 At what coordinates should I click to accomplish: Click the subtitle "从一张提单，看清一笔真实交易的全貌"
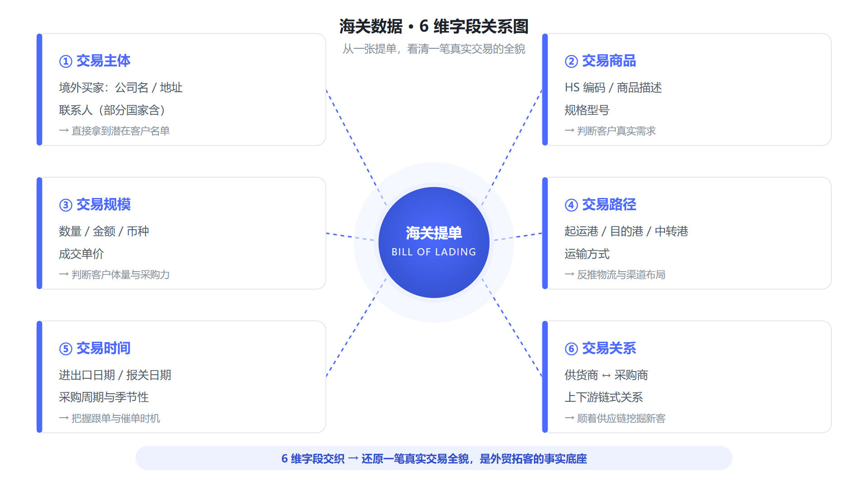click(434, 49)
